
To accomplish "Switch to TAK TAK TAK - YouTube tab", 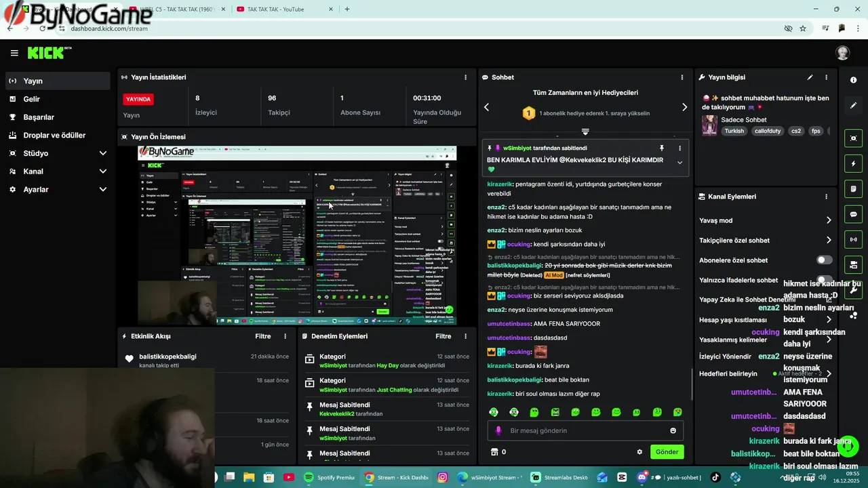I will pos(285,9).
